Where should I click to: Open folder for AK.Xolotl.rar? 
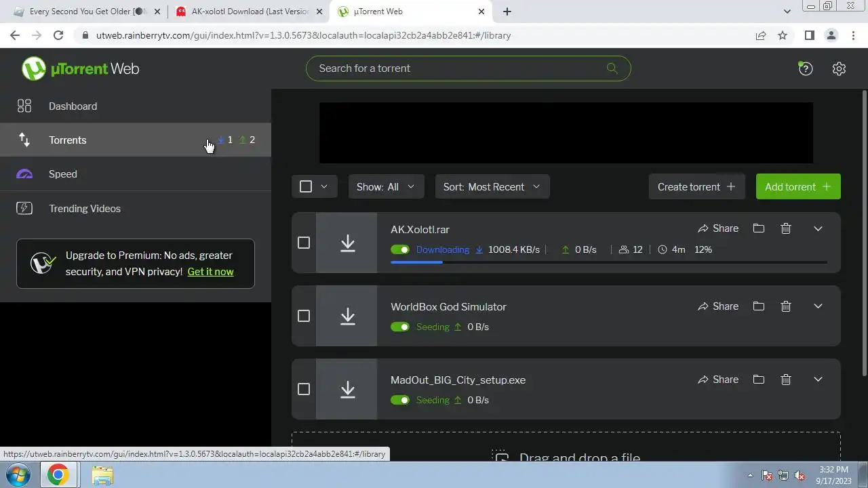(759, 228)
